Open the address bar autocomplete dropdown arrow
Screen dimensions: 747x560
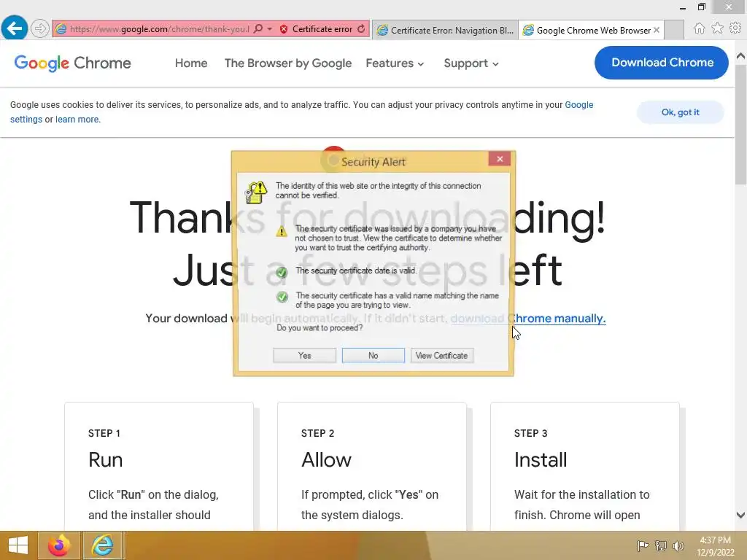(270, 28)
